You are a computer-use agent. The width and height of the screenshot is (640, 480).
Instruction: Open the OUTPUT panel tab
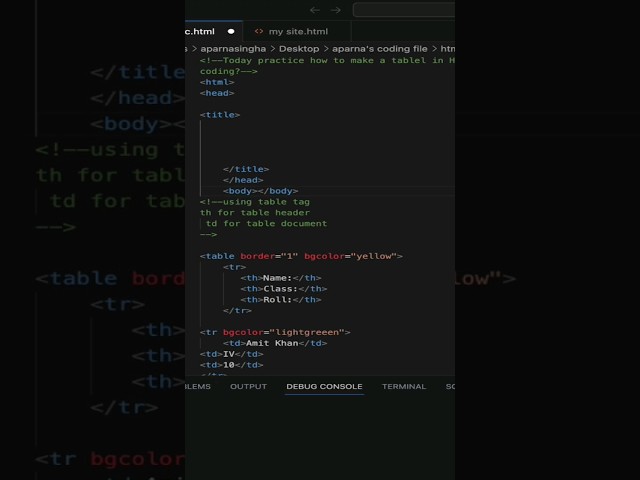tap(248, 386)
